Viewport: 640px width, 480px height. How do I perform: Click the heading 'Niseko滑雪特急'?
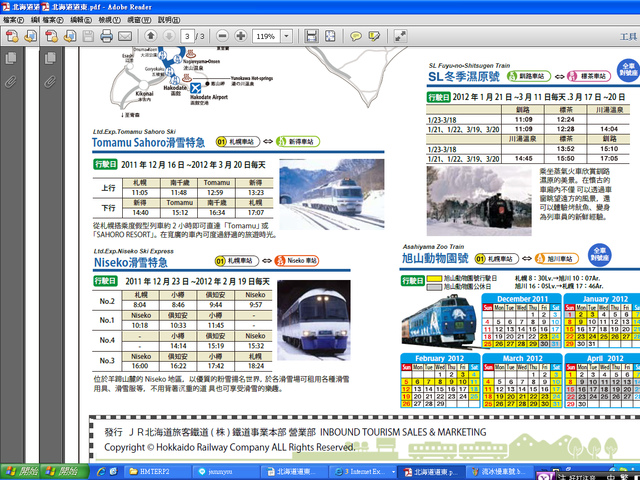point(131,262)
